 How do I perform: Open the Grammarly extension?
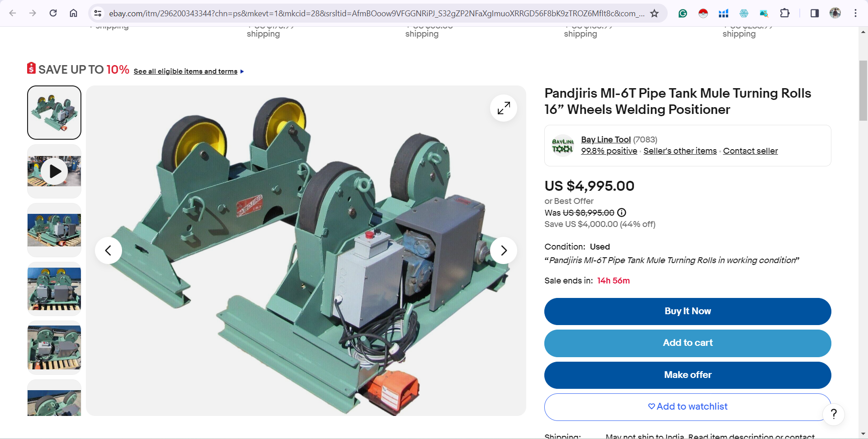point(683,14)
